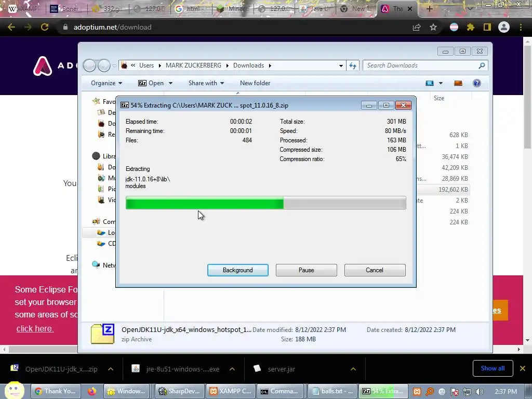Click Open with 7-Zip in Explorer toolbar

point(151,83)
